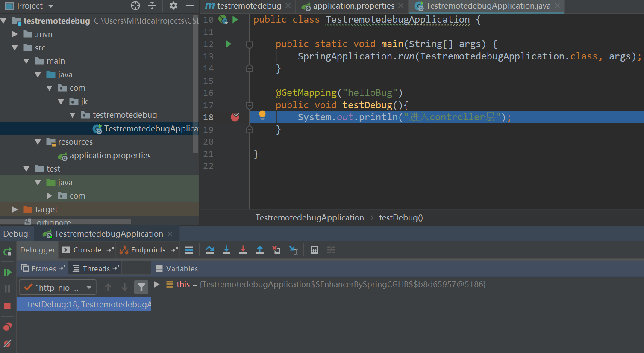Select TestremotedebugApplication file in project tree
This screenshot has height=353, width=644.
[x=145, y=128]
